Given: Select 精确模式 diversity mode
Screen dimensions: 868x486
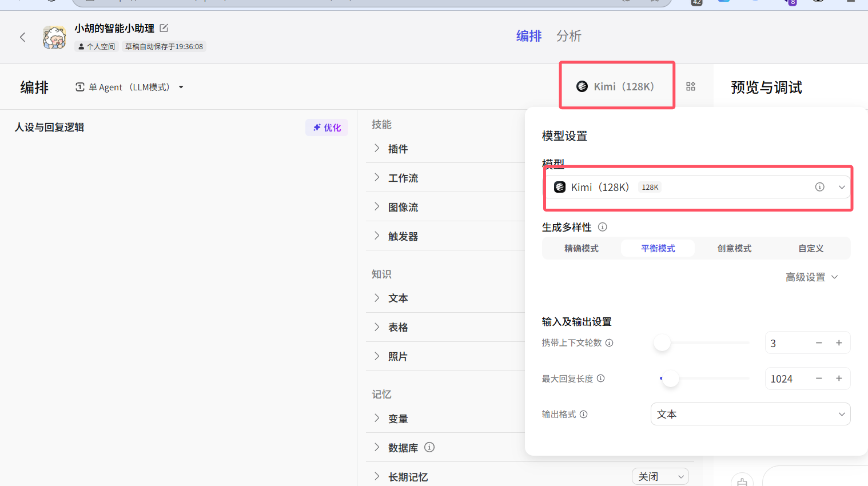Looking at the screenshot, I should point(582,248).
